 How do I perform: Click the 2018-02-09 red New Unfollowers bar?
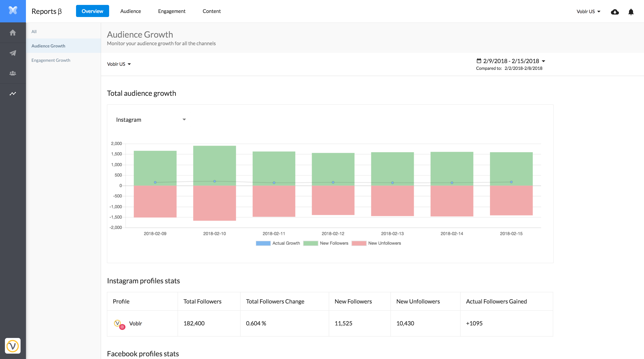coord(155,201)
